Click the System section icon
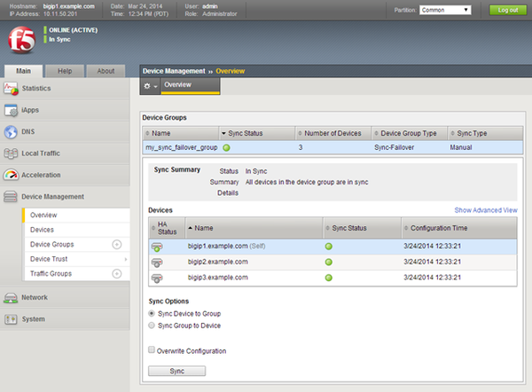 11,319
